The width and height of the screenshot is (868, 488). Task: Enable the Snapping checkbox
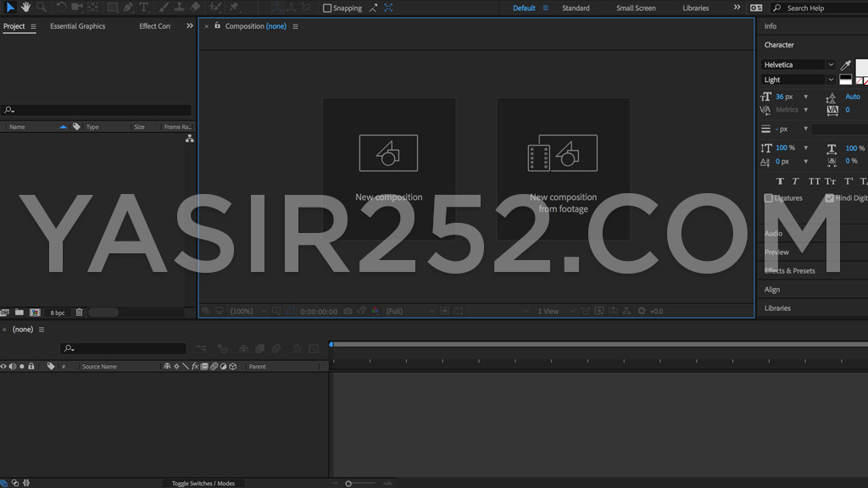pyautogui.click(x=325, y=8)
